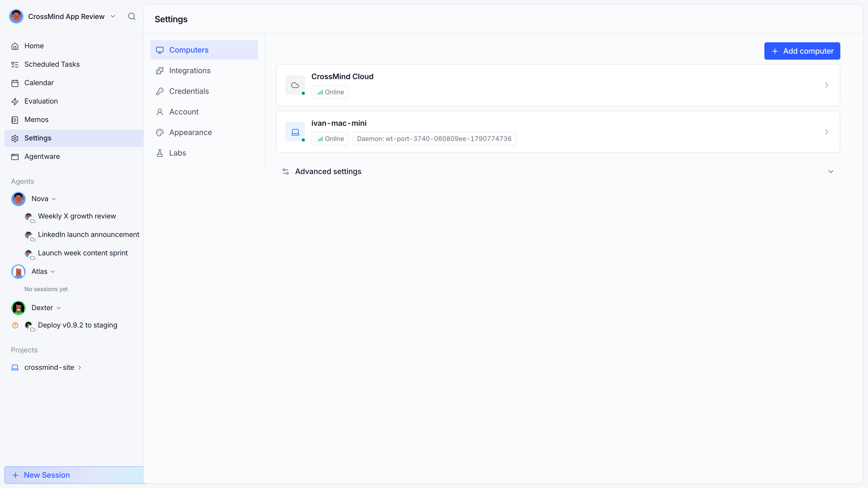The height and width of the screenshot is (488, 868).
Task: Click the Advanced settings sliders icon
Action: coord(286,172)
